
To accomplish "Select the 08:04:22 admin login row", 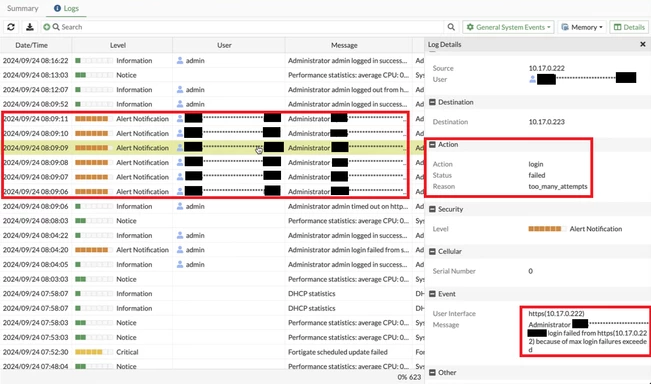I will [x=212, y=235].
